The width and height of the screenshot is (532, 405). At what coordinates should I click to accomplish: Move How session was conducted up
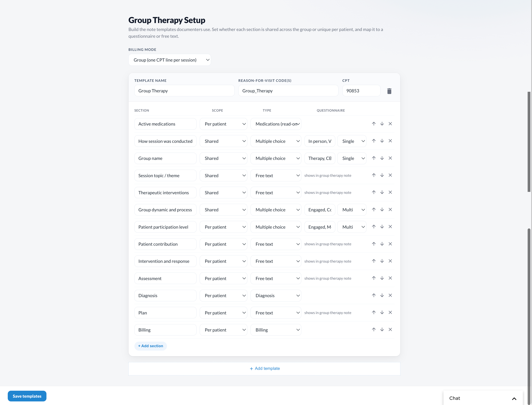click(374, 141)
